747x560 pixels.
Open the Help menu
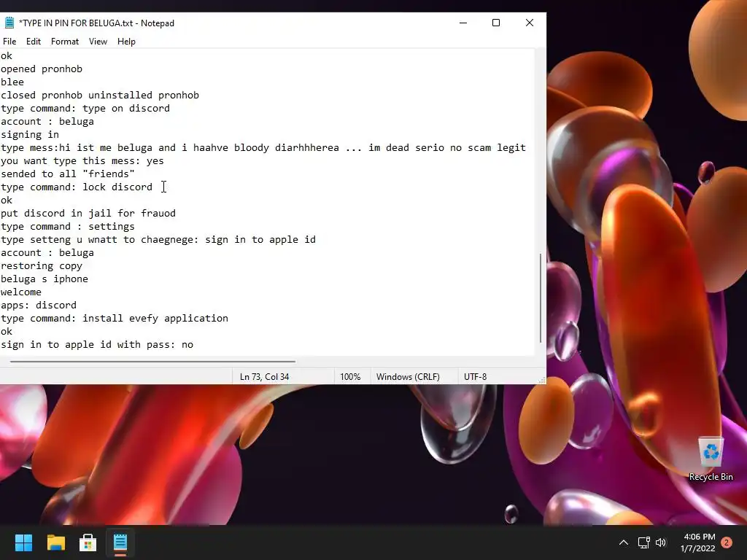pos(126,42)
